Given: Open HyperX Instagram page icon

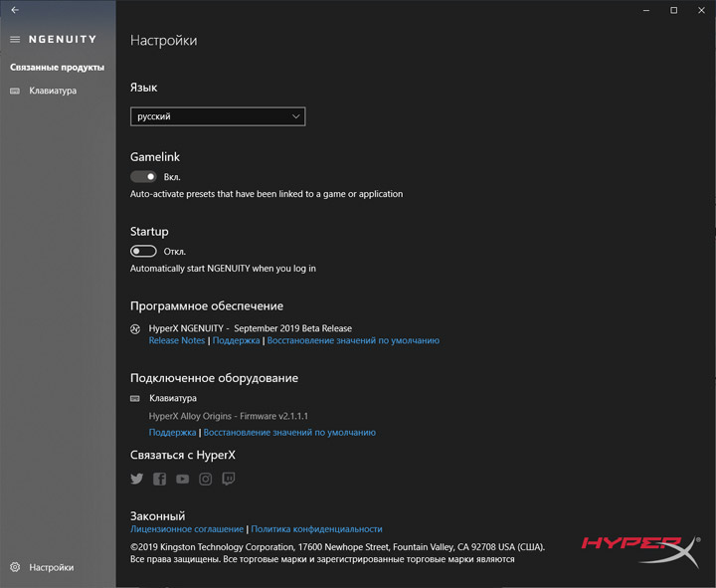Looking at the screenshot, I should pyautogui.click(x=206, y=479).
